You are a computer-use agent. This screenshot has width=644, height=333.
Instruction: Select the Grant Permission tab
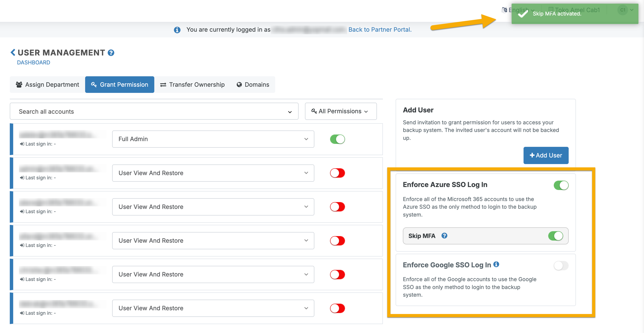119,85
